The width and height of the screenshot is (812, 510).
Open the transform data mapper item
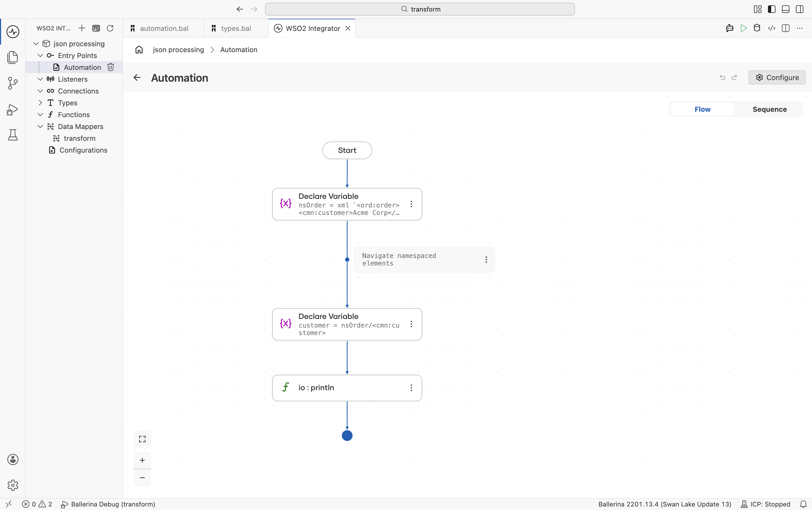(79, 138)
